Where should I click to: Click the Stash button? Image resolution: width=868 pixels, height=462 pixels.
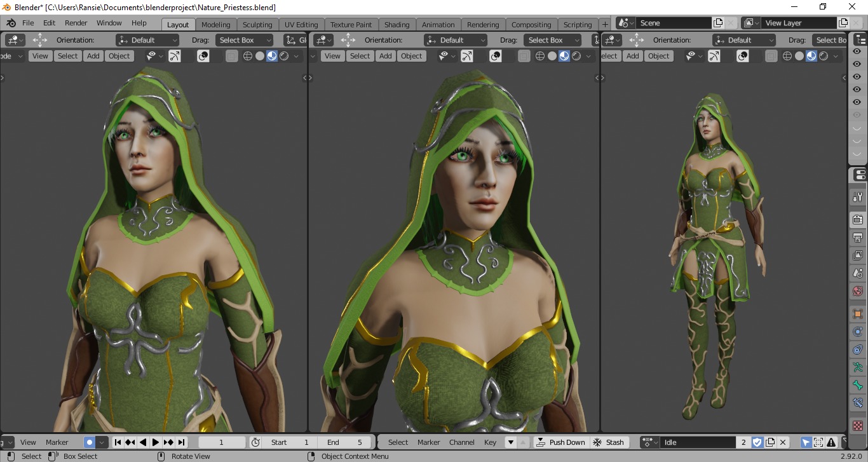click(x=609, y=442)
